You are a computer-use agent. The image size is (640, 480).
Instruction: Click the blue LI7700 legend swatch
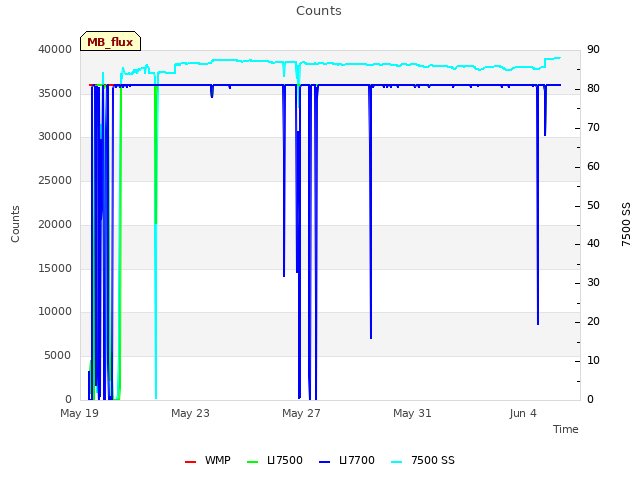[324, 462]
